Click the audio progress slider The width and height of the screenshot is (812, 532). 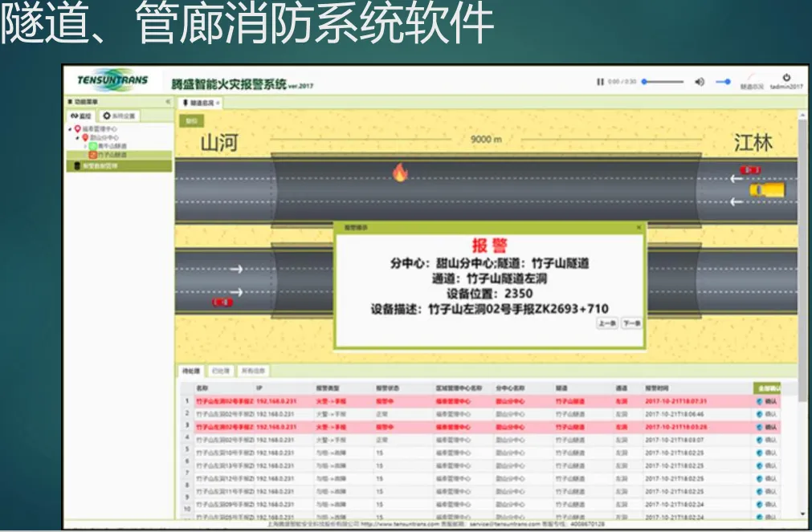[663, 82]
